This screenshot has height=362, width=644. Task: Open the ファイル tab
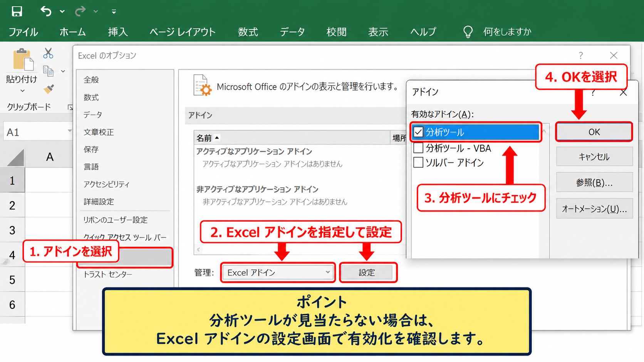[x=23, y=32]
